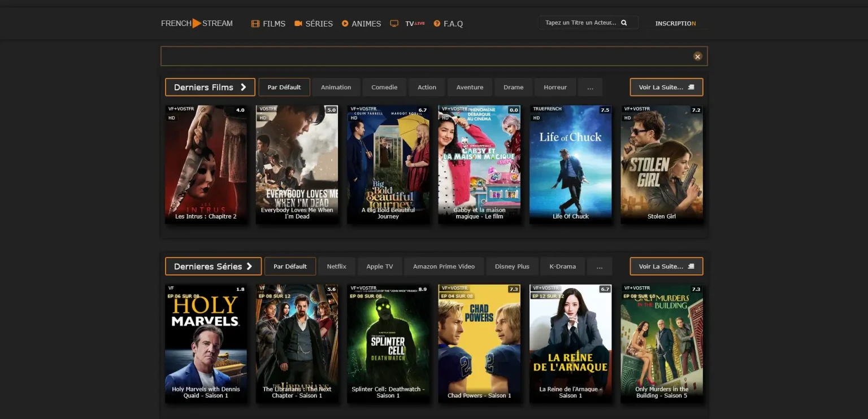Viewport: 868px width, 419px height.
Task: Open the FILMS section
Action: click(268, 24)
